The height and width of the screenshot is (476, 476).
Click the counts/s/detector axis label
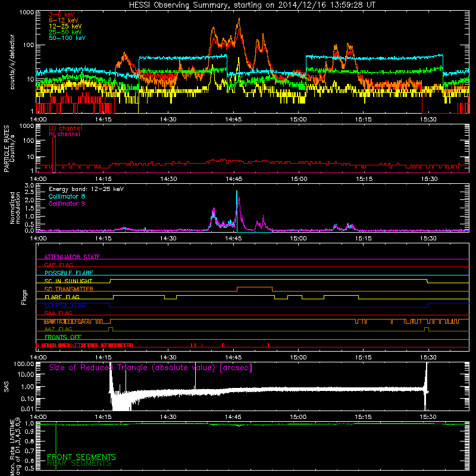pyautogui.click(x=12, y=62)
